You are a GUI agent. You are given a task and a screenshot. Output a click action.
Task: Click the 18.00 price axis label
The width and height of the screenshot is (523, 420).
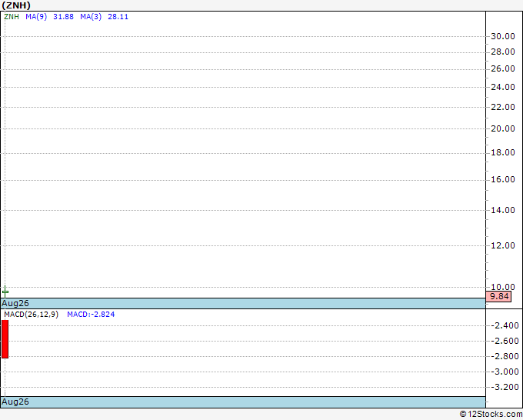(x=503, y=152)
